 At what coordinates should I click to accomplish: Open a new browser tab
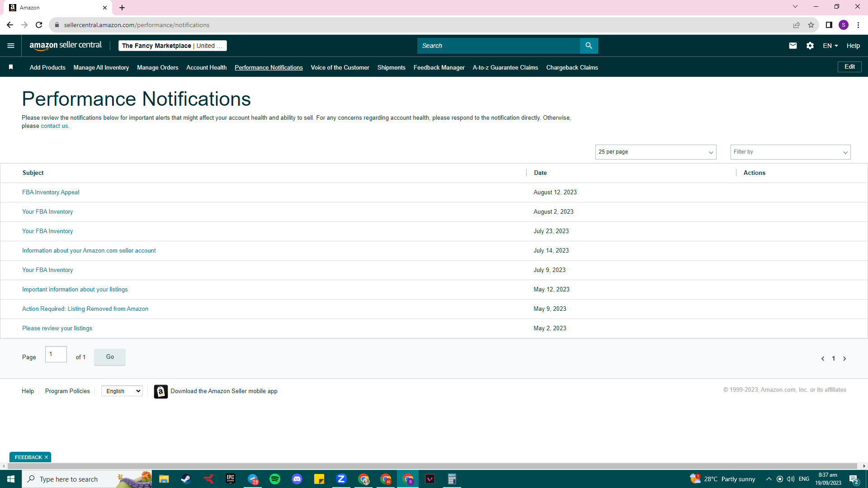point(122,8)
